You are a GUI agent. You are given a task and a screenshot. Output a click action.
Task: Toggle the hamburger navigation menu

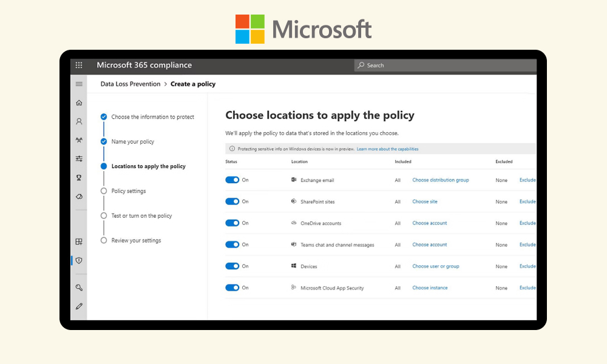[79, 84]
